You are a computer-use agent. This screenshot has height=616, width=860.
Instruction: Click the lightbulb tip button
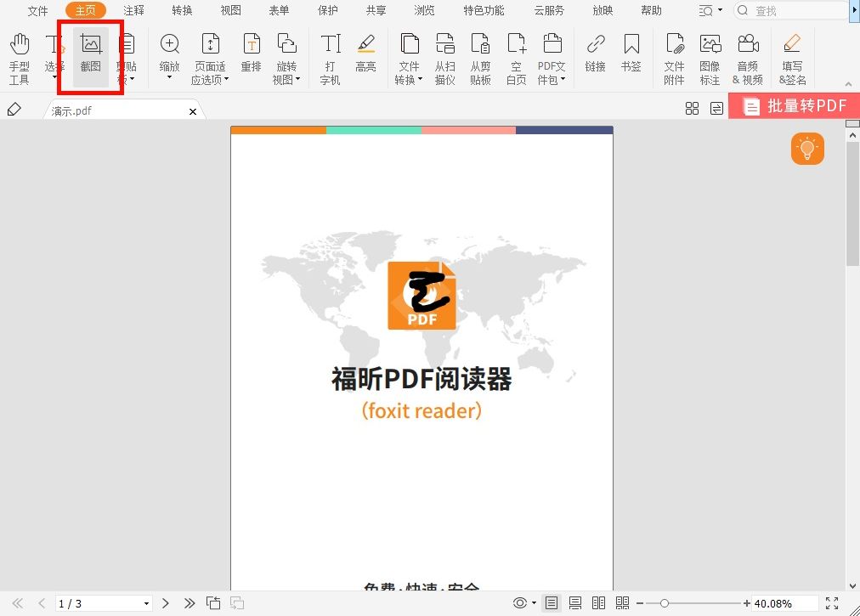coord(806,148)
